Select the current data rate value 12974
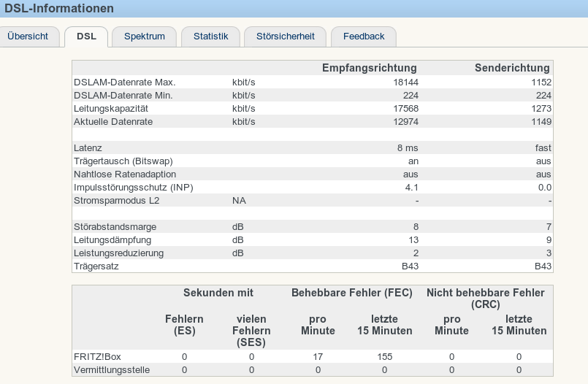The width and height of the screenshot is (588, 384). click(405, 122)
